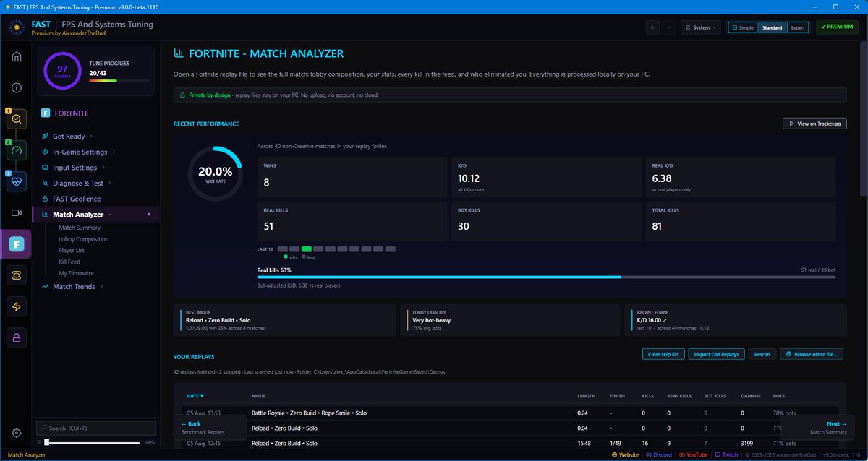Screen dimensions: 868x461
Task: Select the heartbeat health sidebar icon
Action: click(x=17, y=181)
